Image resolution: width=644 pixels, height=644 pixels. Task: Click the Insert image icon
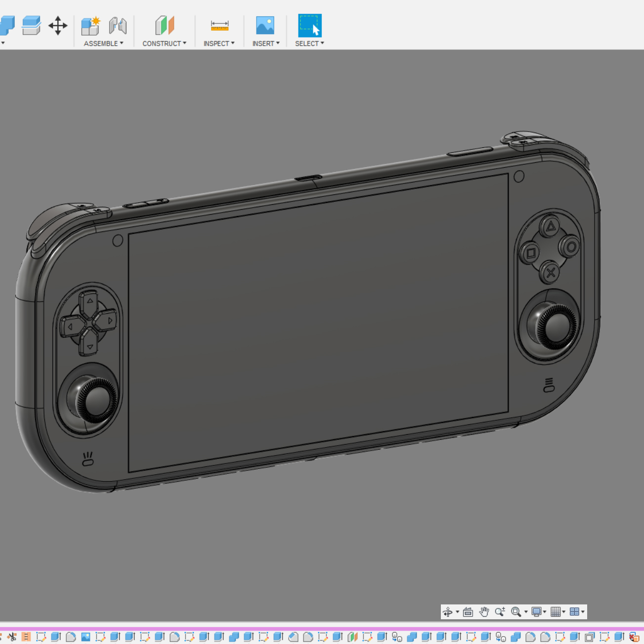pos(265,26)
